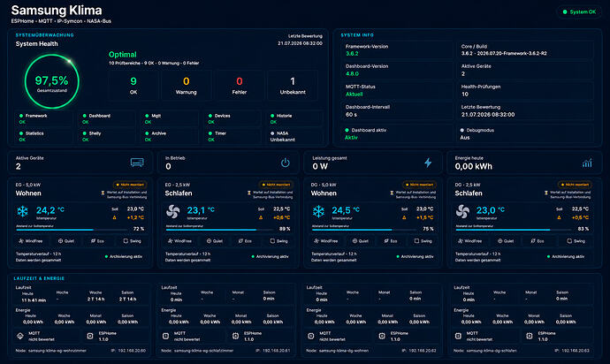Image resolution: width=610 pixels, height=364 pixels.
Task: Toggle Swing on DG Schlafen card
Action: (x=576, y=241)
